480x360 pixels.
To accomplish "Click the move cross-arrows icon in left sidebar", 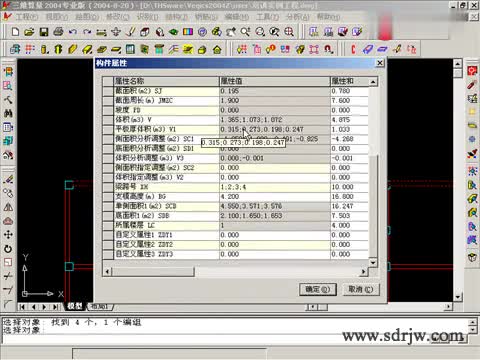I will coord(8,235).
